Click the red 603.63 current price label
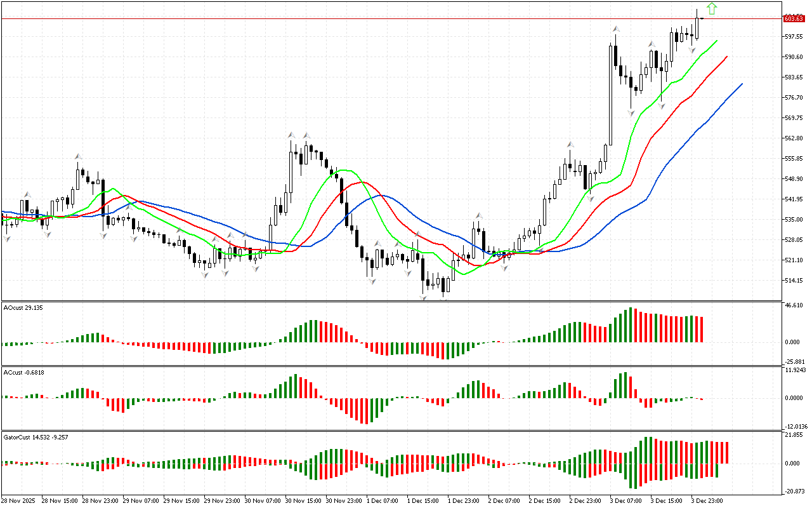The image size is (812, 508). (x=794, y=18)
